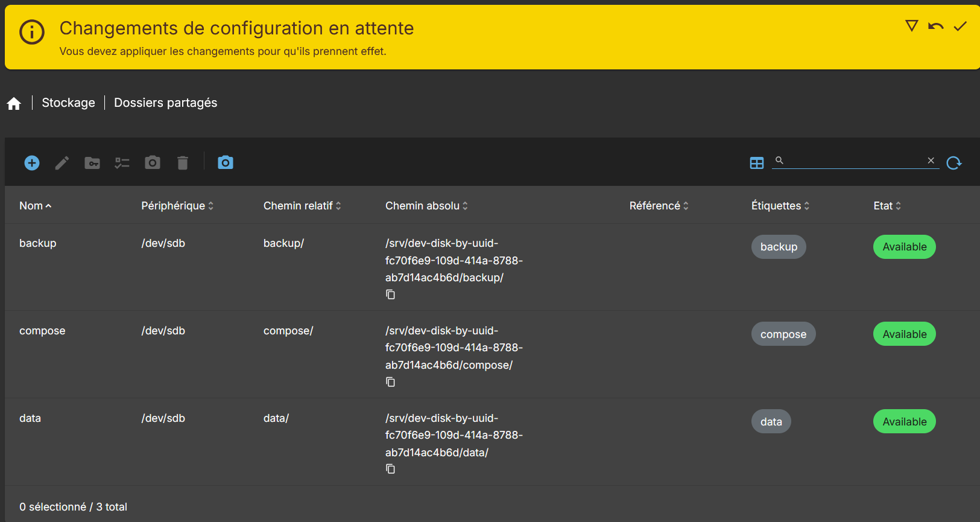Copy compose absolute path icon

click(391, 382)
